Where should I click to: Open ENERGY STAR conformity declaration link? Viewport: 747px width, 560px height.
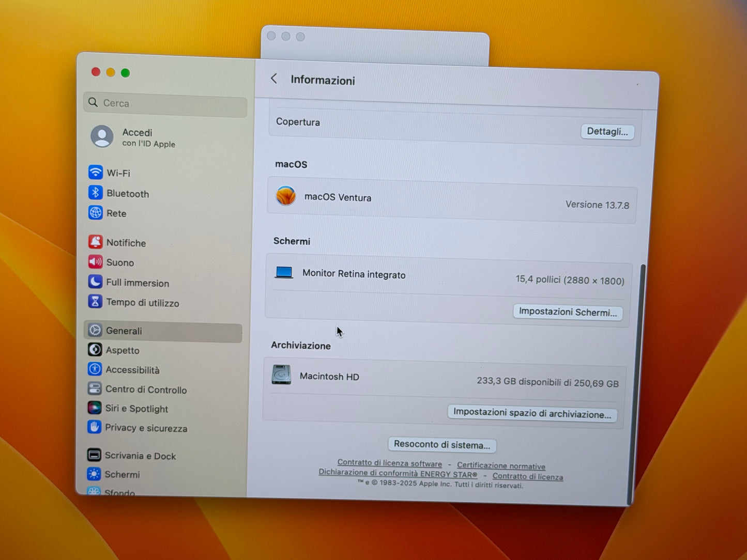click(x=398, y=473)
